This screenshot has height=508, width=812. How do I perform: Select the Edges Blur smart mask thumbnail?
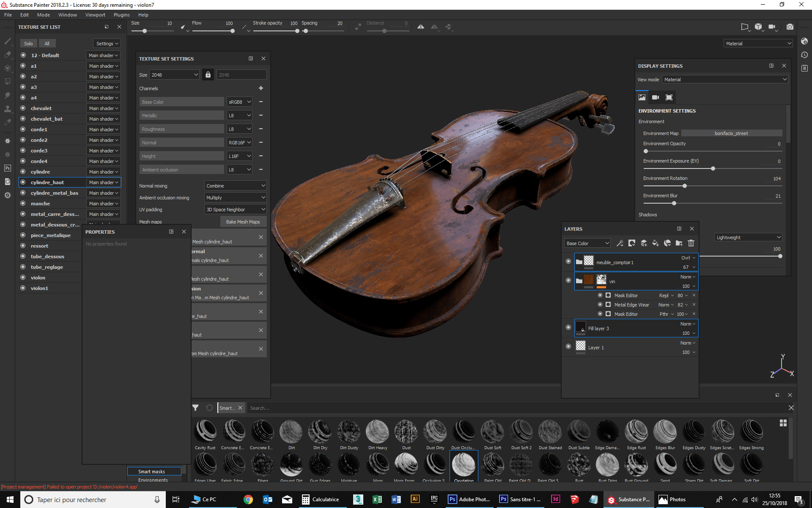[x=665, y=434]
